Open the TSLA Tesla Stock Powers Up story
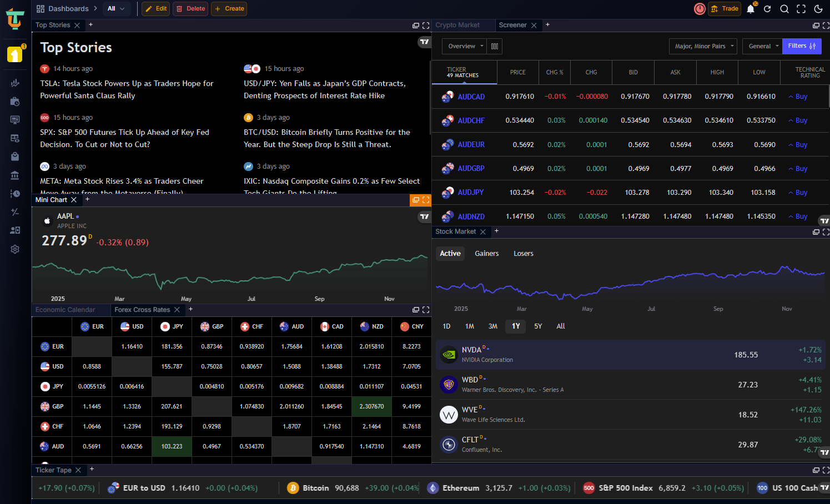This screenshot has width=830, height=504. pos(127,89)
